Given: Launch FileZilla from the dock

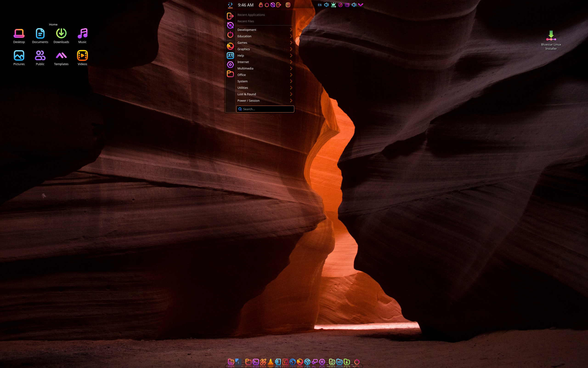Looking at the screenshot, I should coord(285,362).
